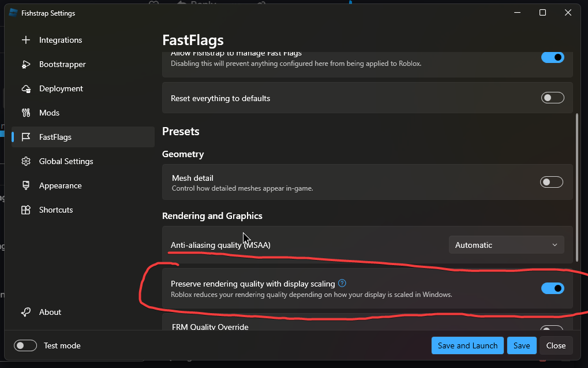This screenshot has height=368, width=588.
Task: Click the vertical scrollbar in settings pane
Action: click(577, 188)
